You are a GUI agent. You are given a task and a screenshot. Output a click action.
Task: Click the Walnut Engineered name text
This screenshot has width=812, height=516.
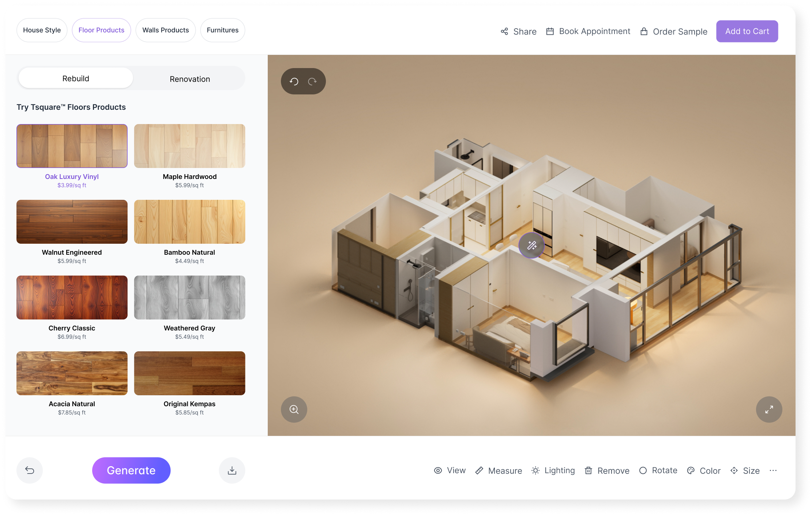[x=72, y=253]
